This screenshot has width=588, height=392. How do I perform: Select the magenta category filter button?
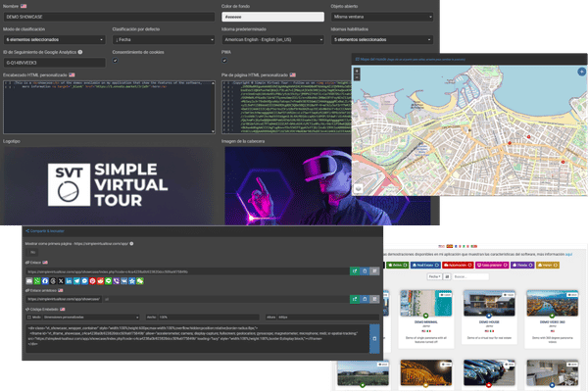pyautogui.click(x=492, y=265)
